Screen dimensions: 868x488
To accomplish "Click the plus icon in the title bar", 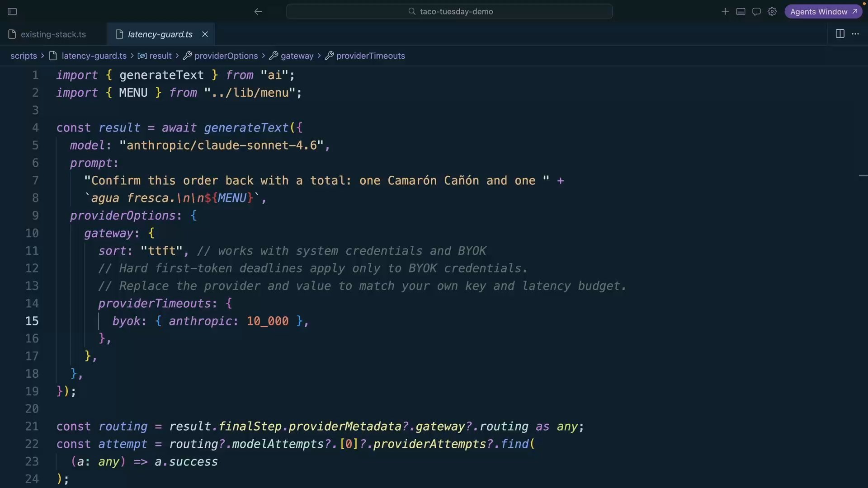I will (725, 11).
